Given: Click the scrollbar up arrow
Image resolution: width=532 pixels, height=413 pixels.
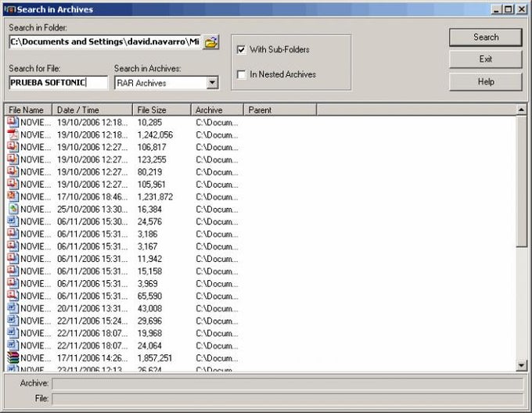Looking at the screenshot, I should point(521,110).
